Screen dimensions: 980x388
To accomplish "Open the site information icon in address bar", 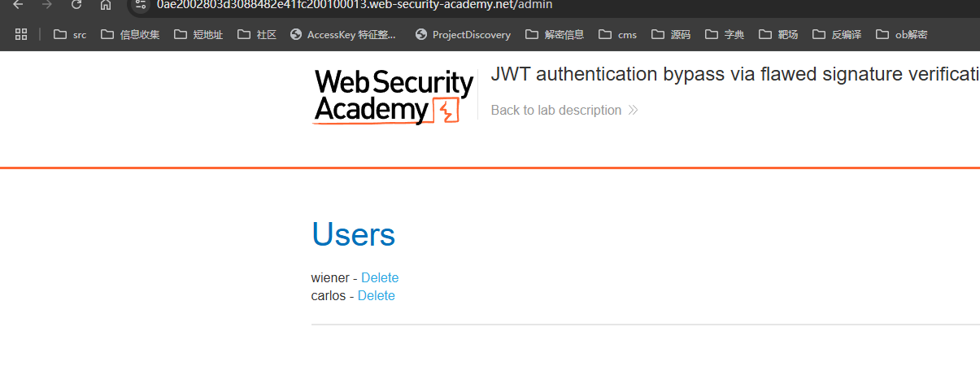I will (142, 5).
